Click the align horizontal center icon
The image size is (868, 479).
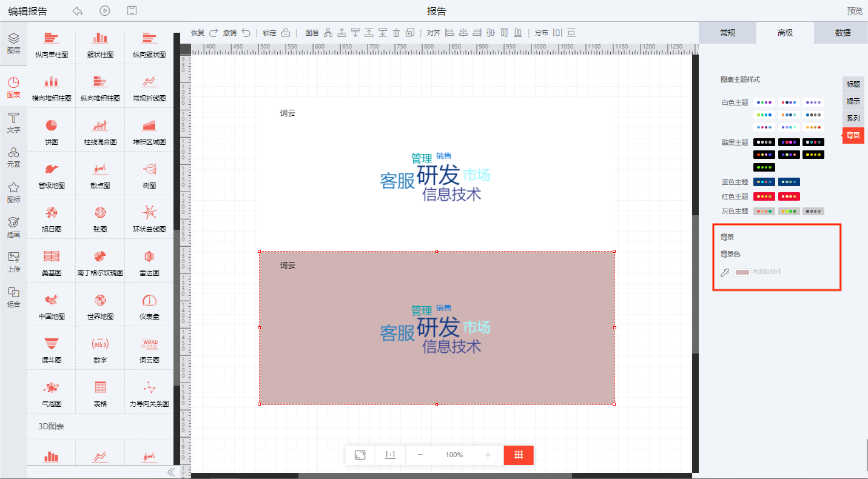coord(463,33)
